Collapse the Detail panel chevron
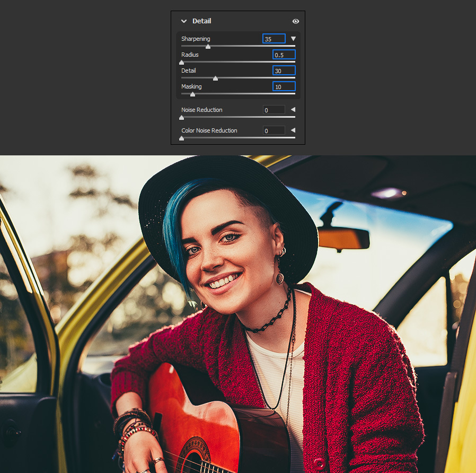Viewport: 476px width, 473px height. pyautogui.click(x=183, y=21)
